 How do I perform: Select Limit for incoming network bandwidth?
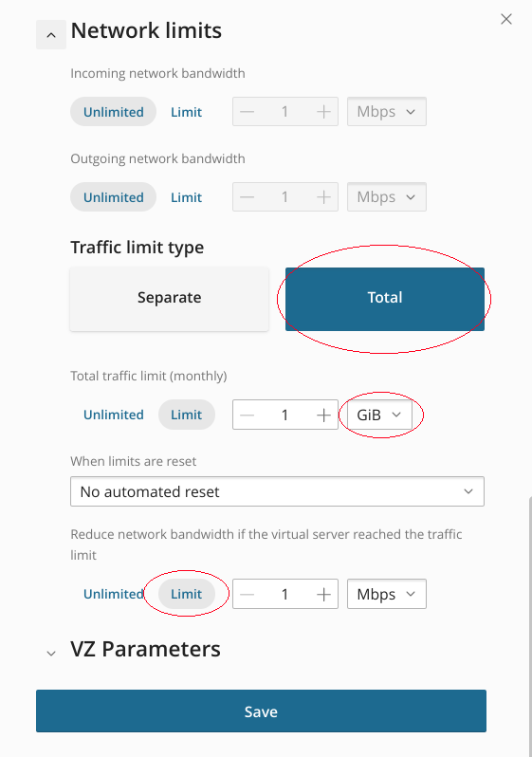tap(187, 112)
